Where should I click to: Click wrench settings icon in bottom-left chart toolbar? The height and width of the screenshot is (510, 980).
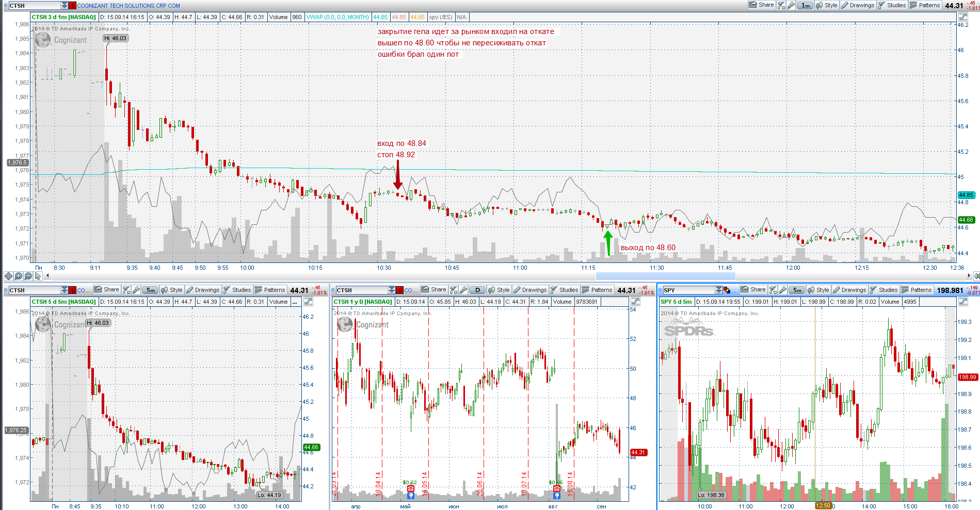pyautogui.click(x=136, y=290)
